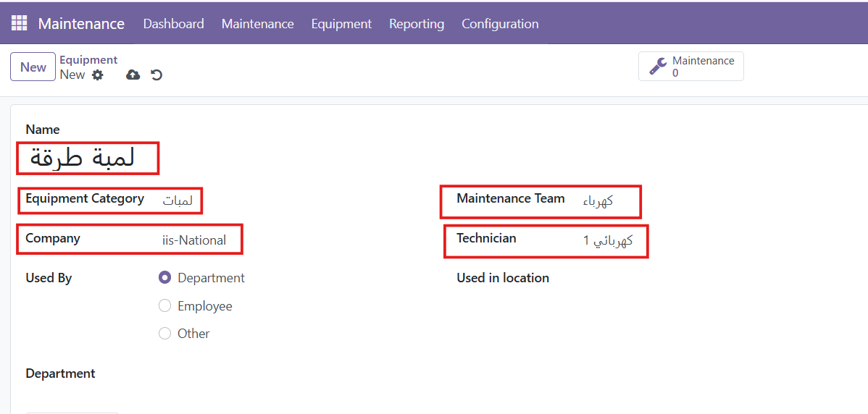868x414 pixels.
Task: Click the gear actions icon beside New
Action: [x=97, y=75]
